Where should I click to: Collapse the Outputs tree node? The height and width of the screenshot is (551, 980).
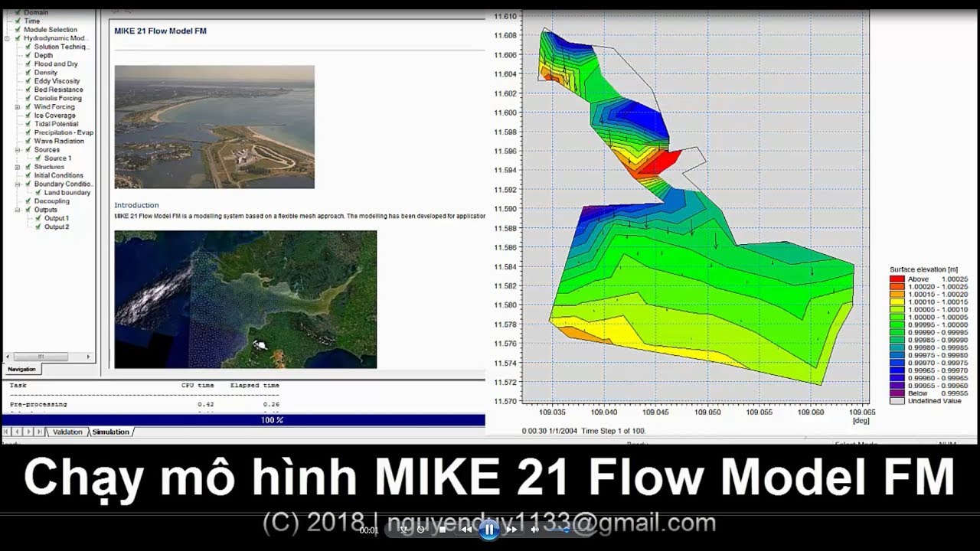(x=17, y=210)
